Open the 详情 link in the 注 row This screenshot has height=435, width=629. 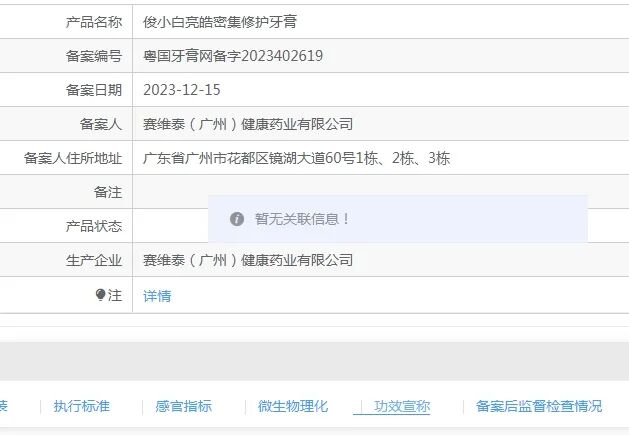point(157,296)
